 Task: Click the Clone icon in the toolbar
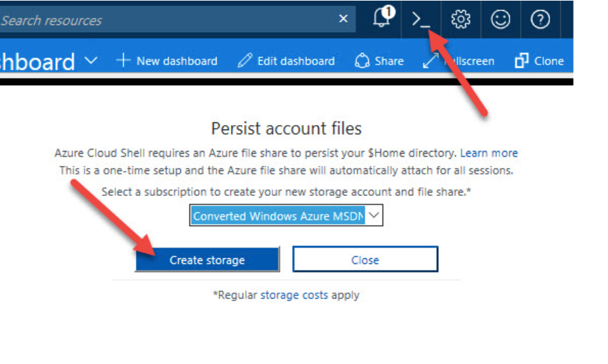(x=521, y=61)
